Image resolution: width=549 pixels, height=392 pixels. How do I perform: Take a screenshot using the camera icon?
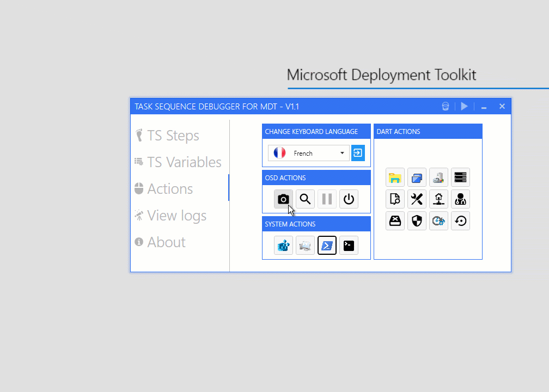pos(283,199)
